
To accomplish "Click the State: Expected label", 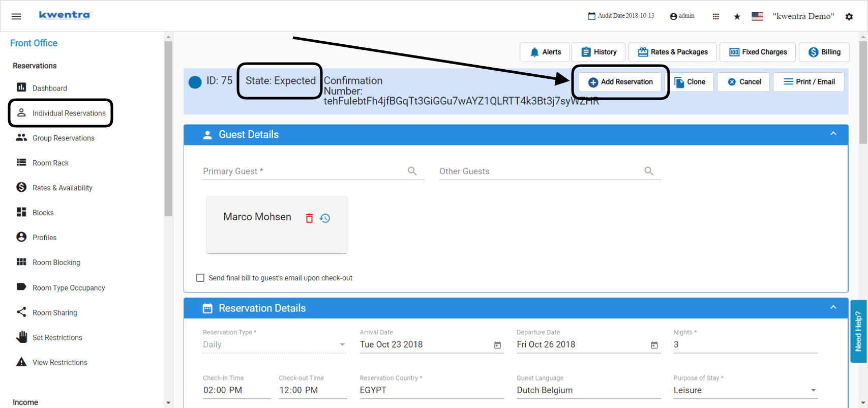I will (x=280, y=80).
